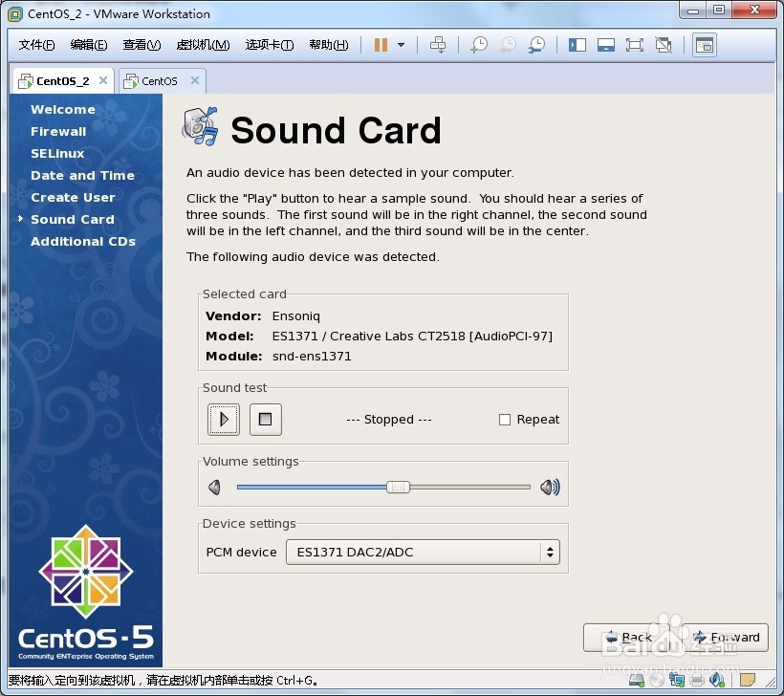The height and width of the screenshot is (696, 784).
Task: Click the 'Ensoniq' vendor value
Action: click(x=296, y=316)
